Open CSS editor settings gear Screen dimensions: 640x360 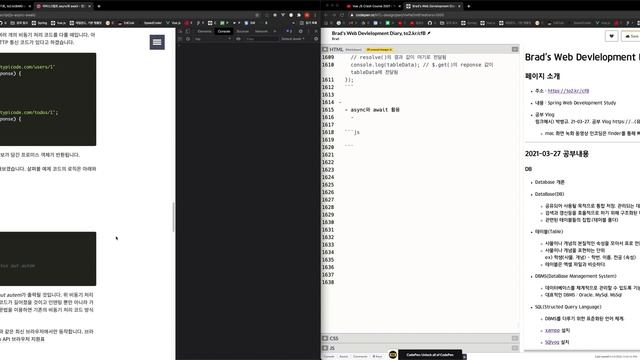[x=325, y=338]
